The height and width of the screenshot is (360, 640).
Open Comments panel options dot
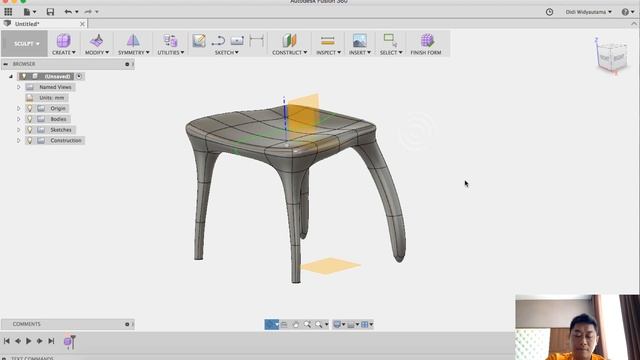(x=127, y=324)
